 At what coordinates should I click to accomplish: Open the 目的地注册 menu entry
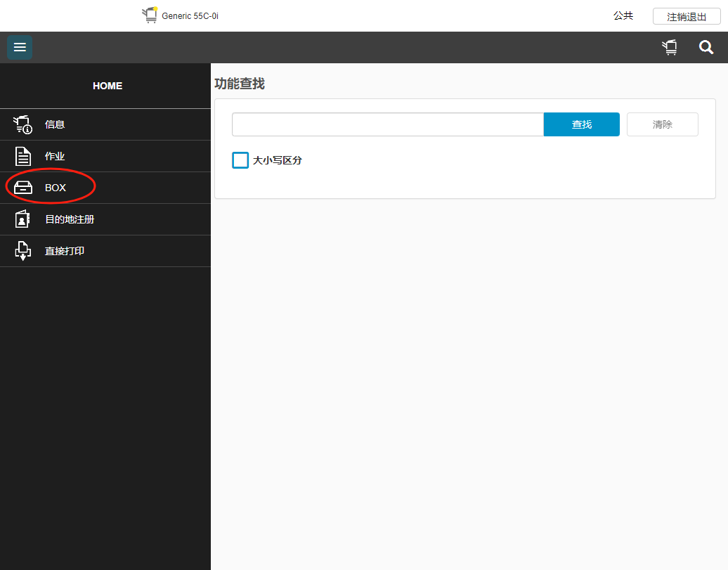(x=70, y=219)
